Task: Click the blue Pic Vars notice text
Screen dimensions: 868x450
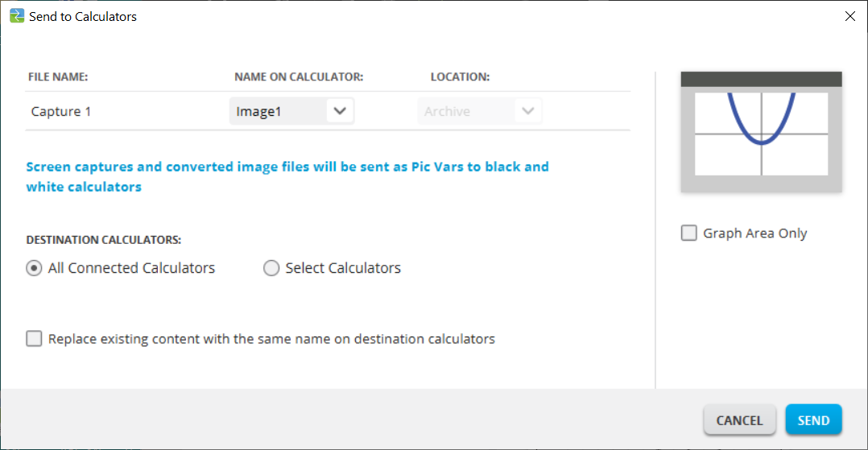Action: point(287,176)
